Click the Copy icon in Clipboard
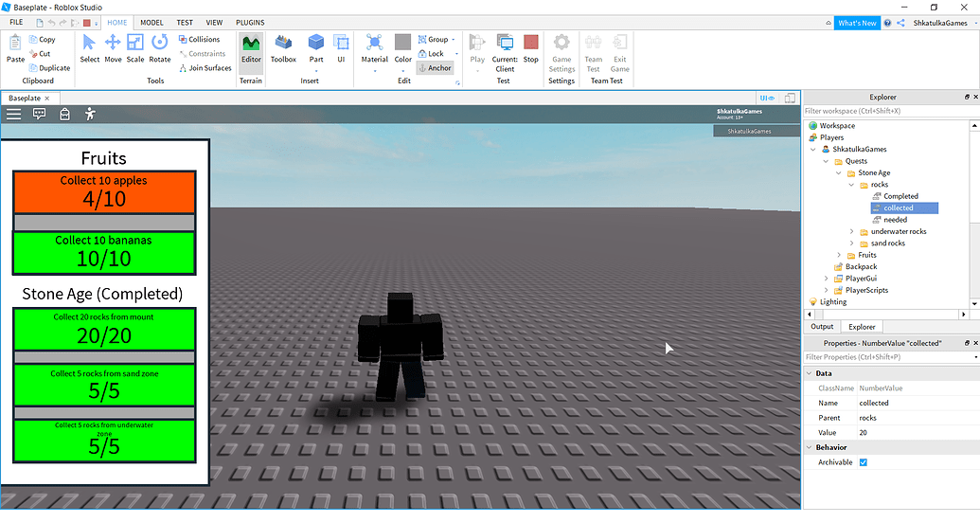The width and height of the screenshot is (980, 523). click(x=33, y=40)
